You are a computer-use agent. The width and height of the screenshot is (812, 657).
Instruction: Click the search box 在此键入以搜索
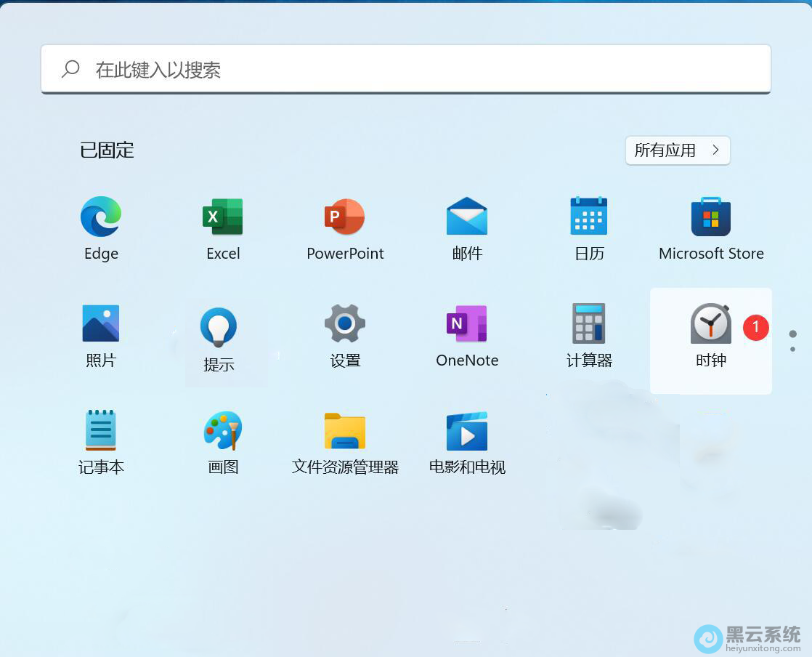[x=405, y=70]
